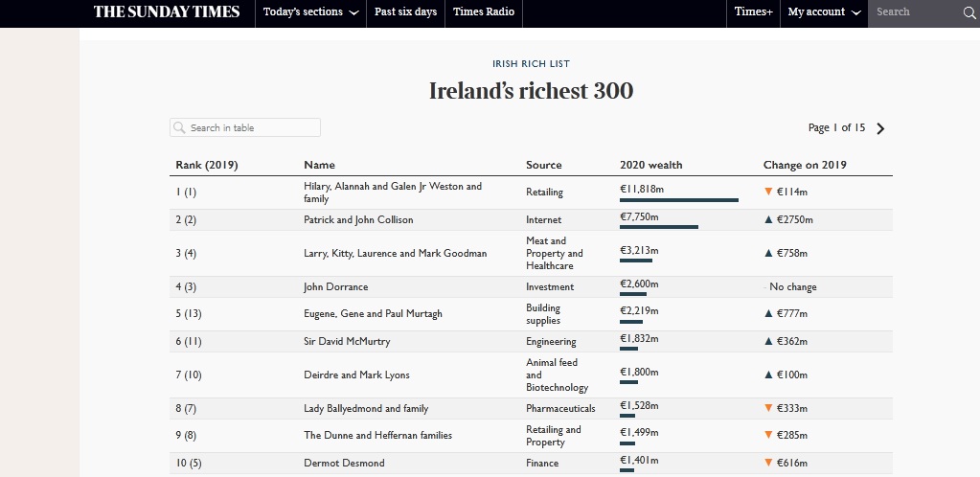Screen dimensions: 980x477
Task: Open the Past six days menu item
Action: (x=405, y=12)
